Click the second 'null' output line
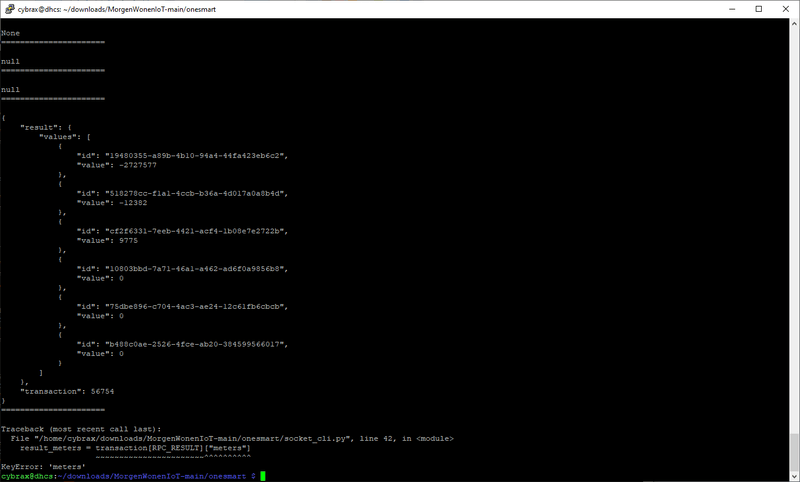Viewport: 800px width, 482px height. pos(10,90)
